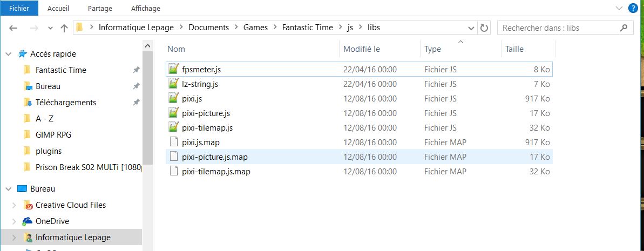Click the fpsmeter.js file icon
The image size is (644, 251).
pos(174,70)
